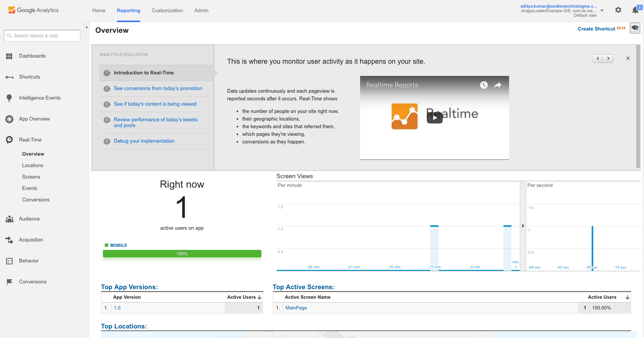
Task: Open the settings gear icon
Action: (618, 10)
